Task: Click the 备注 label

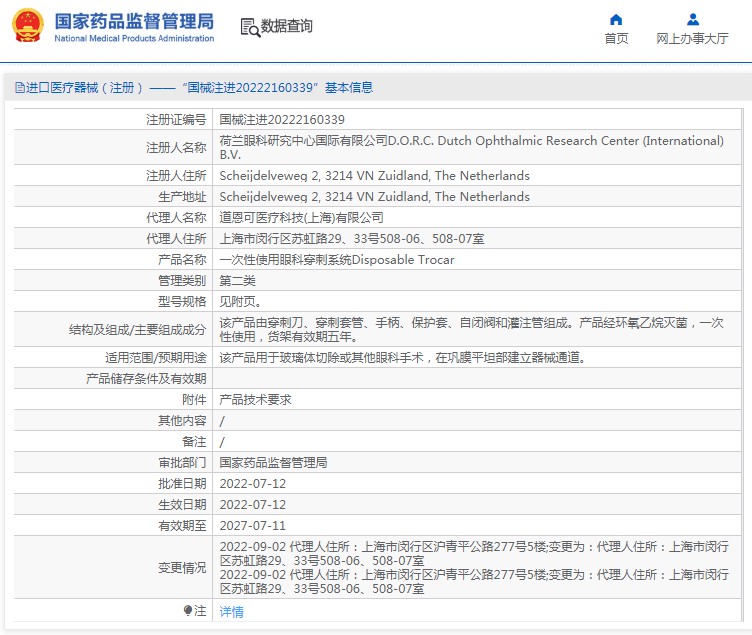Action: point(194,442)
